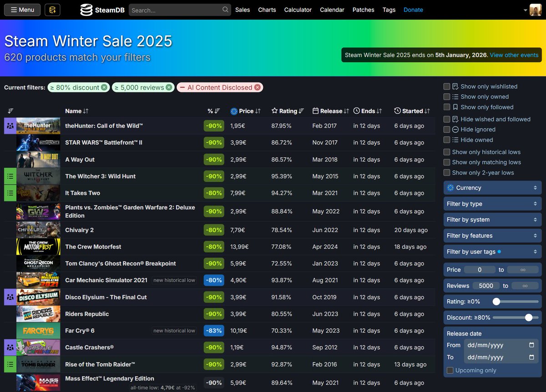The width and height of the screenshot is (546, 392).
Task: Open the hamburger Menu button
Action: (x=22, y=10)
